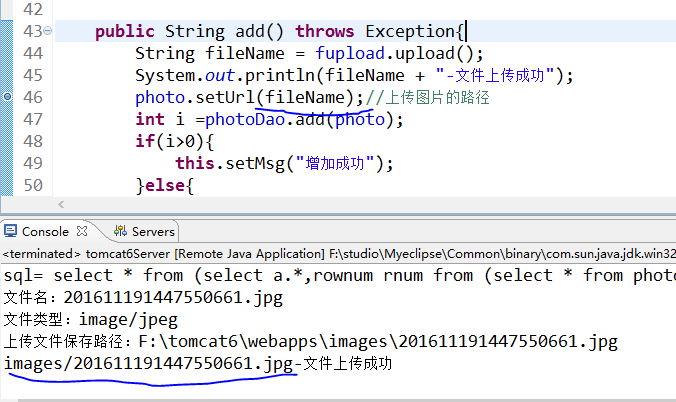
Task: Click 'System.out.println' on line 45
Action: coord(225,75)
